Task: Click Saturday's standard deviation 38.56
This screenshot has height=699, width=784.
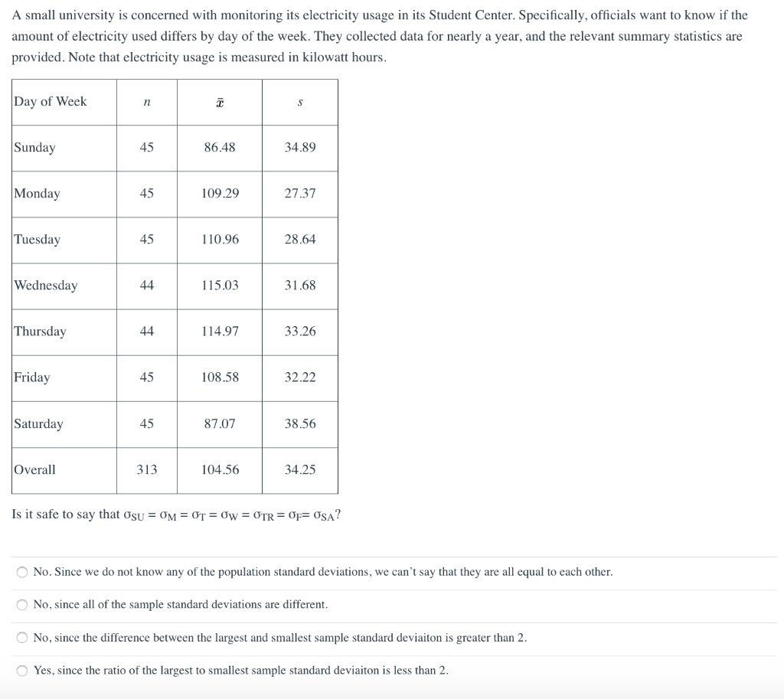Action: click(300, 424)
